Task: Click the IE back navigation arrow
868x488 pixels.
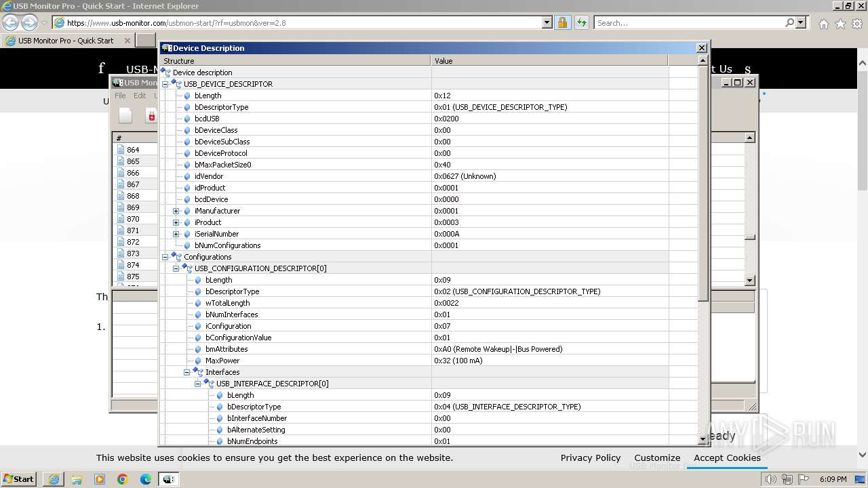Action: coord(10,22)
